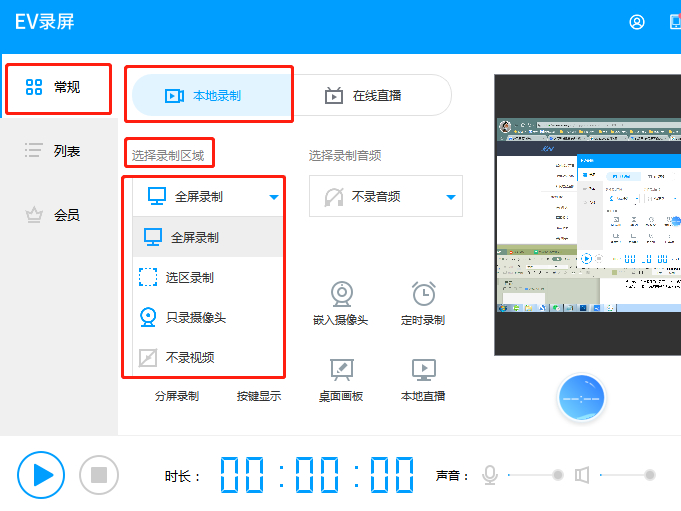This screenshot has height=511, width=681.
Task: Click the 按键显示 label
Action: point(259,396)
